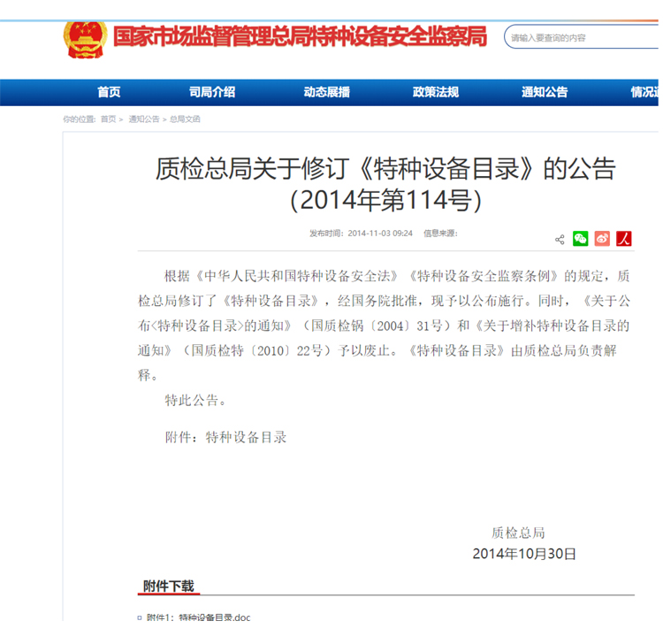Click the search input box
The height and width of the screenshot is (644, 663).
tap(583, 37)
